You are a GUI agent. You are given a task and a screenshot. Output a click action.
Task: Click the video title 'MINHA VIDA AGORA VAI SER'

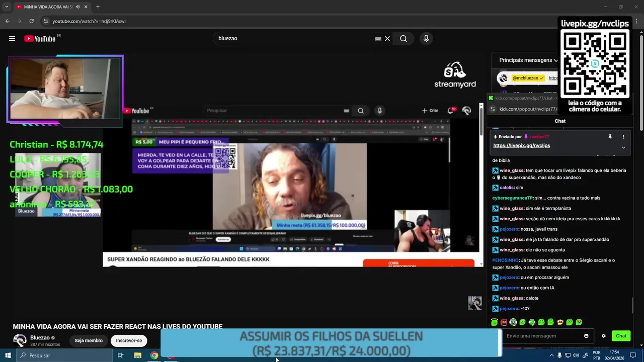pos(118,326)
